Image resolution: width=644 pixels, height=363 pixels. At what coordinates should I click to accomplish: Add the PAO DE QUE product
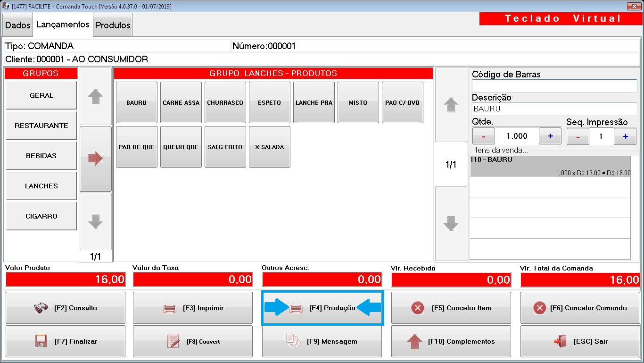click(137, 147)
